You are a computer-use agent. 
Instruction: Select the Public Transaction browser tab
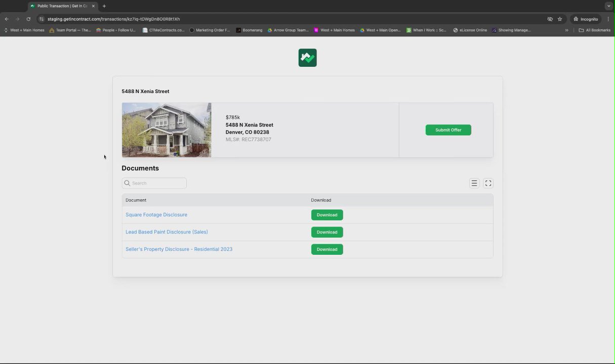tap(62, 6)
